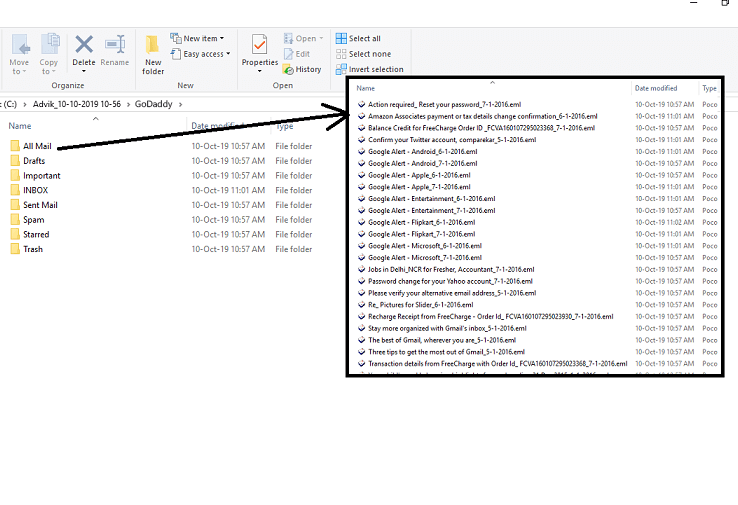Image resolution: width=738 pixels, height=505 pixels.
Task: Select 'The best of Gmail, wherever you are' file
Action: pyautogui.click(x=442, y=340)
